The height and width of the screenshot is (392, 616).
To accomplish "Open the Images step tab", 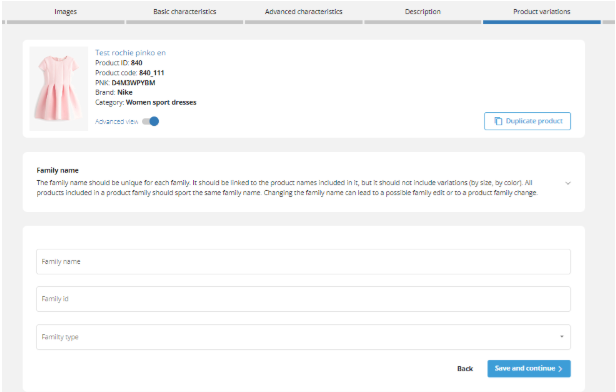I will (x=66, y=12).
